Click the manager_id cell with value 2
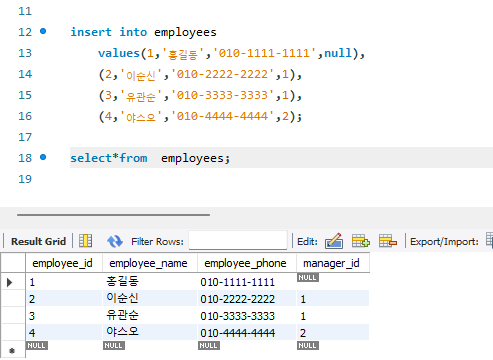493x360 pixels. 333,332
